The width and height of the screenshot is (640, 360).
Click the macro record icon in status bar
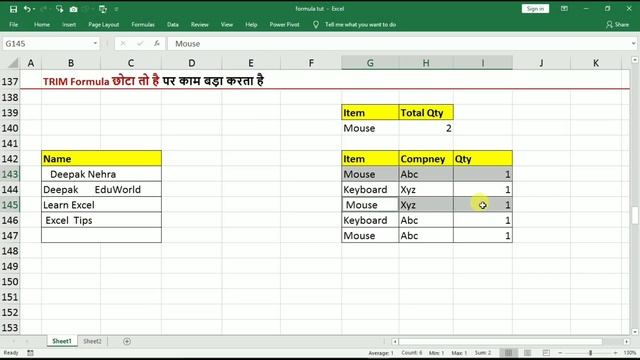pyautogui.click(x=30, y=353)
